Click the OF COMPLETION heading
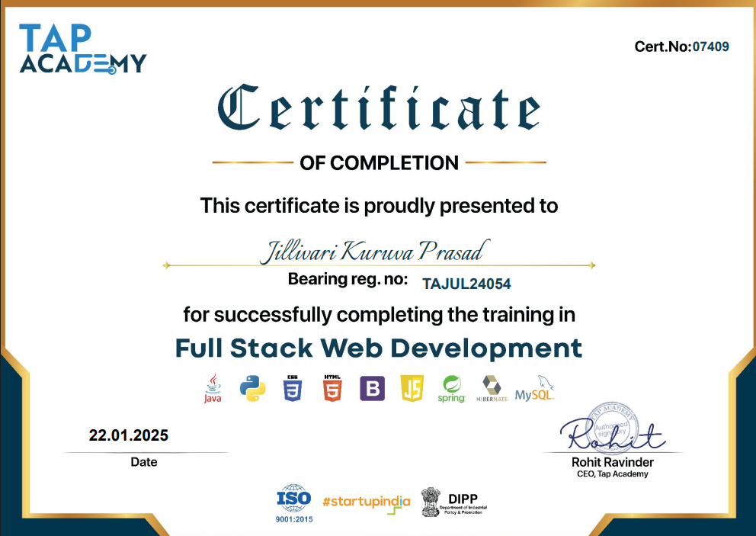The height and width of the screenshot is (536, 756). (379, 162)
